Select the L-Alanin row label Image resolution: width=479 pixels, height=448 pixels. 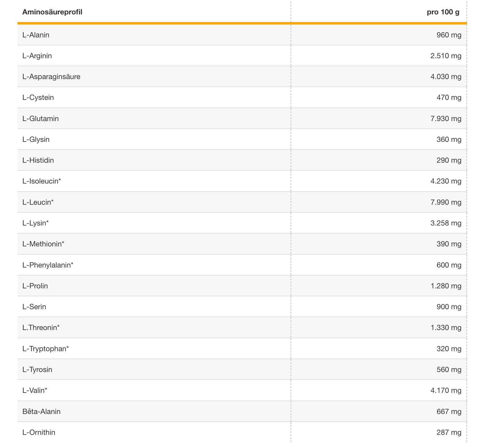click(x=36, y=35)
